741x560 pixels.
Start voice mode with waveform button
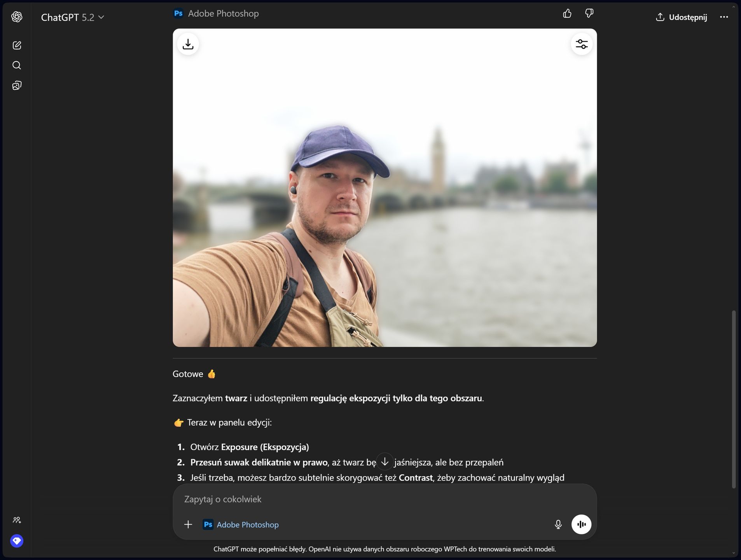pos(582,524)
